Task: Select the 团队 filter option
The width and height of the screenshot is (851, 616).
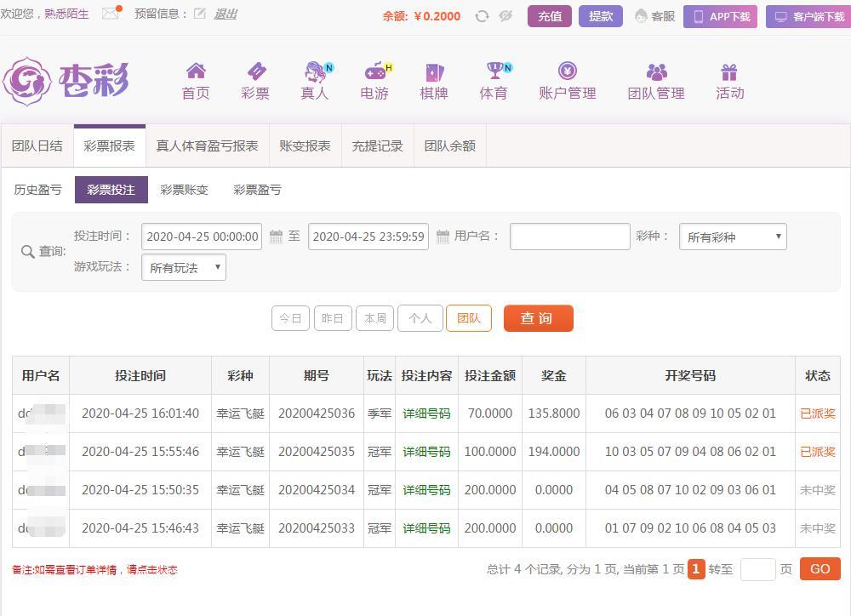Action: 469,318
